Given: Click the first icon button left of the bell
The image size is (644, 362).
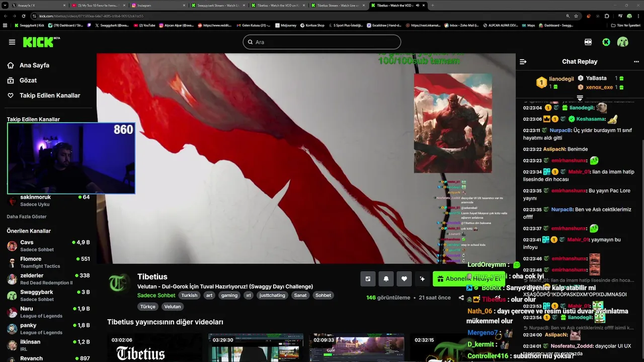Looking at the screenshot, I should pyautogui.click(x=368, y=279).
